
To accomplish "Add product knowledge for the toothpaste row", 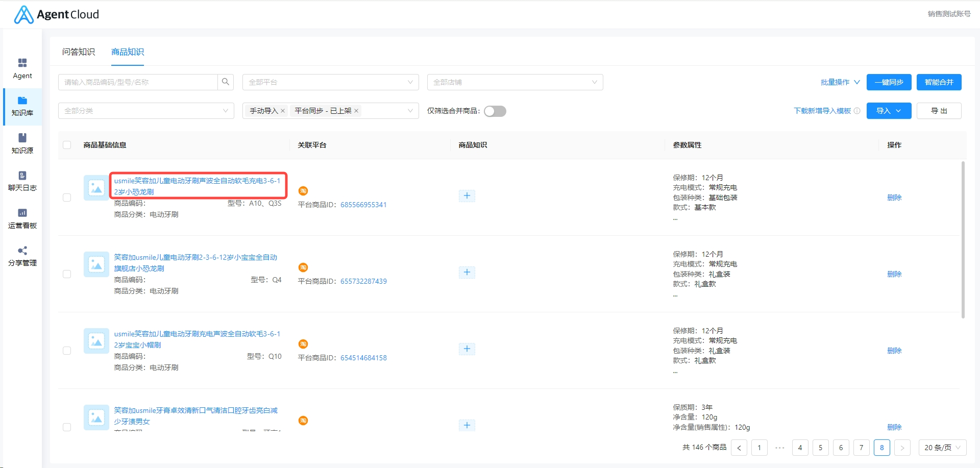I will pos(467,425).
